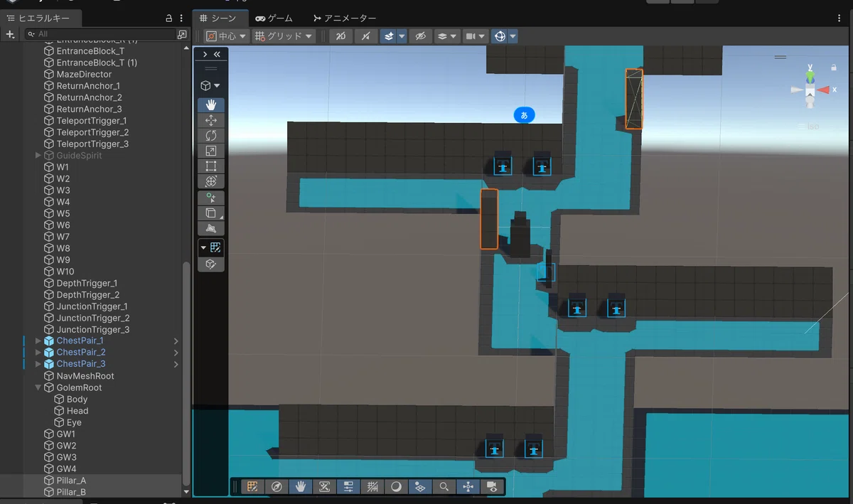The width and height of the screenshot is (853, 504).
Task: Click the hatched grid icon in bottom overlay
Action: tap(372, 487)
